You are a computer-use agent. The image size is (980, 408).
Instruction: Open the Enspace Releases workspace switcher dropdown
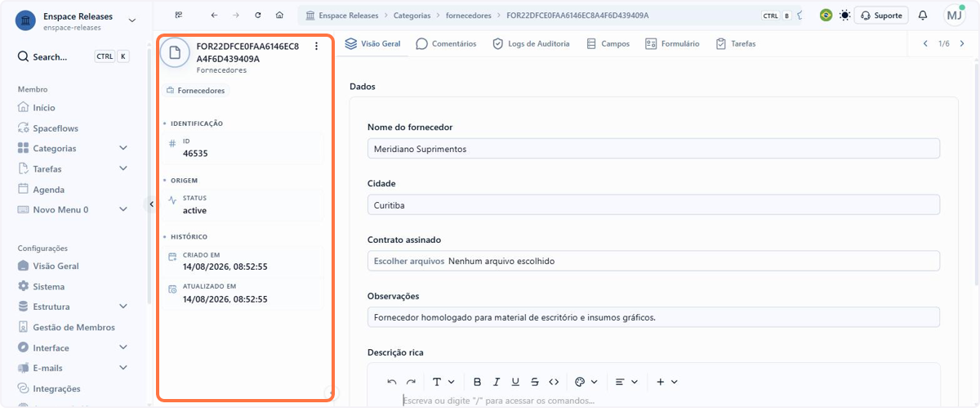tap(76, 20)
